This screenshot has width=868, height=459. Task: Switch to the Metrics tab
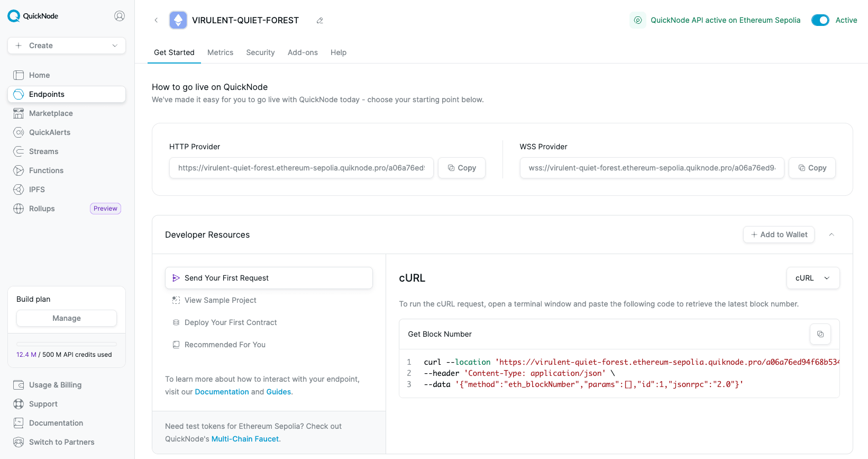click(220, 52)
